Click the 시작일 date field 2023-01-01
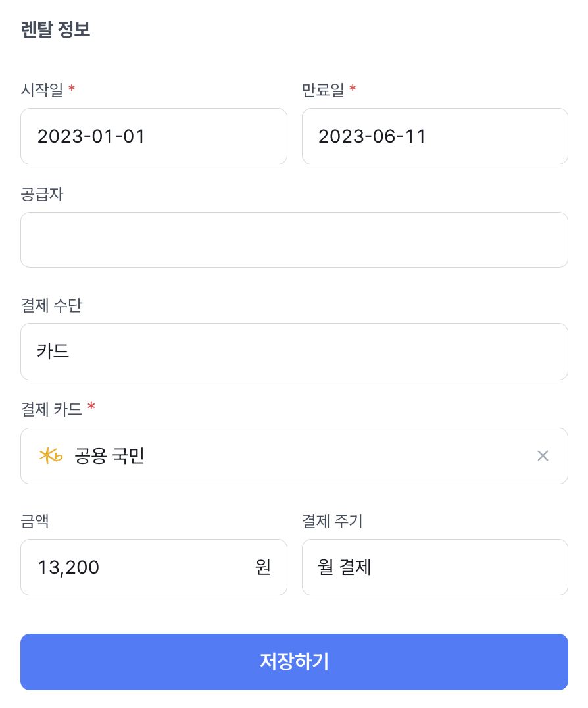The image size is (588, 708). tap(153, 136)
